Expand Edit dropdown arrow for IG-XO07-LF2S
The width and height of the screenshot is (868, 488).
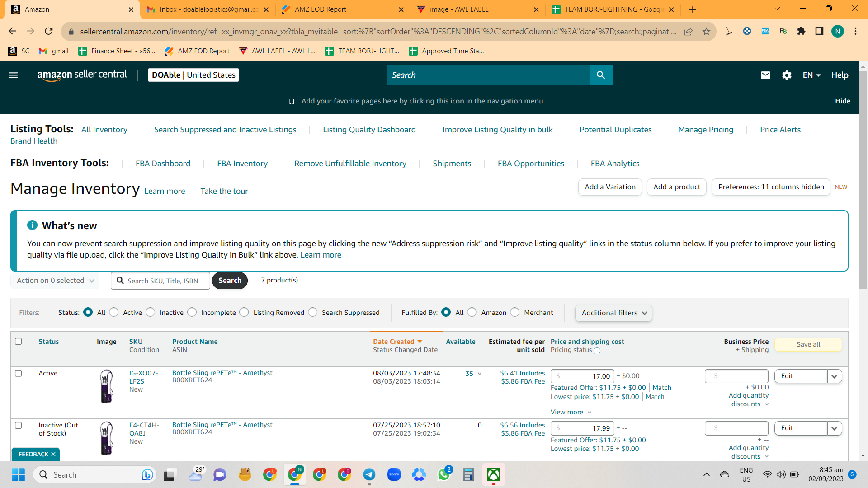(x=835, y=376)
